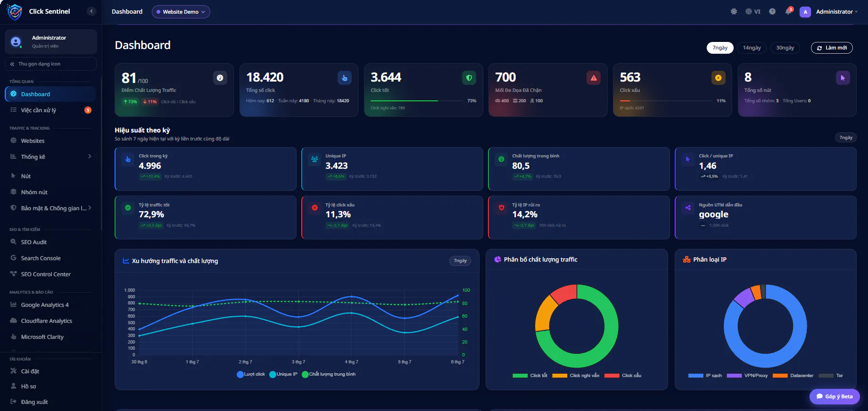Click the Tỷ lệ traffic tốt check icon
Screen dimensions: 868x411
128,207
